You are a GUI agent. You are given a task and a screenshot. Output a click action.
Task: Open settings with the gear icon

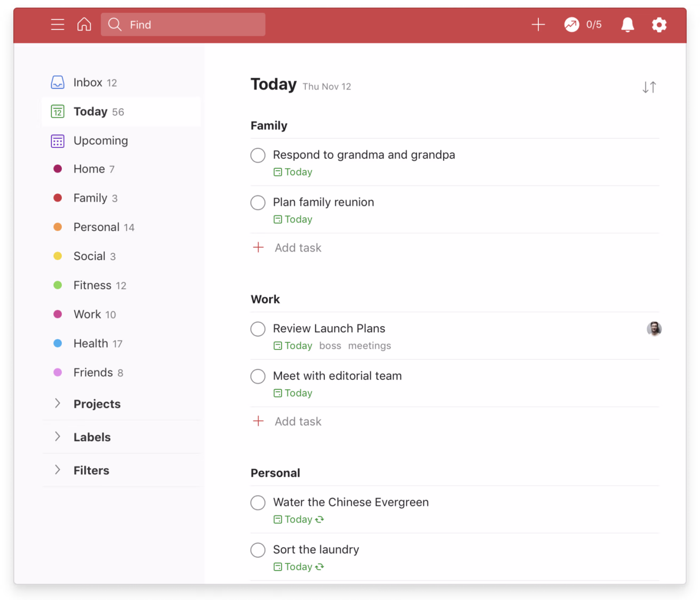pos(658,24)
